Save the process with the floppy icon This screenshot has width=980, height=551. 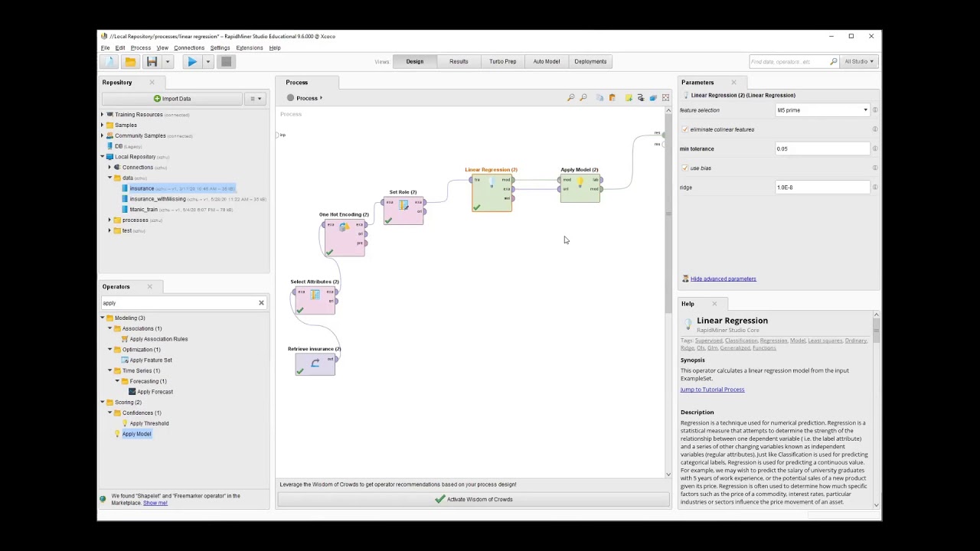[152, 62]
